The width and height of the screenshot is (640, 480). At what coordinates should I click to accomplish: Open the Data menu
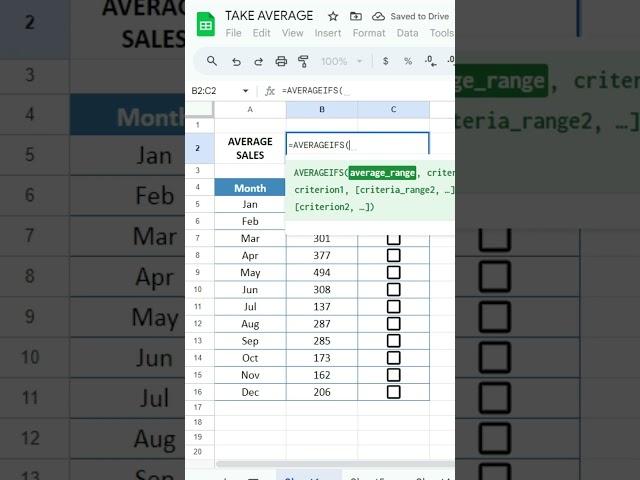[407, 33]
